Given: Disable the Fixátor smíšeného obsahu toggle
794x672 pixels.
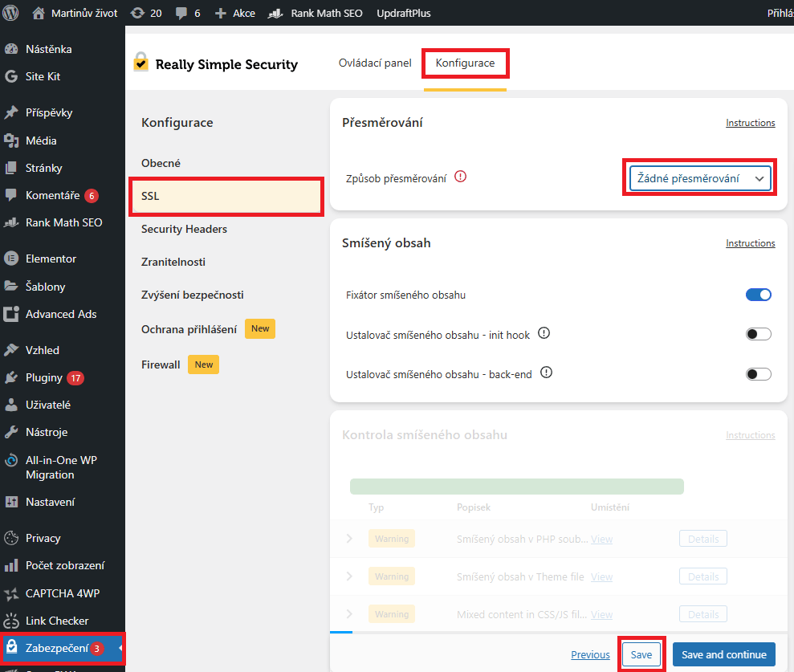Looking at the screenshot, I should 758,295.
